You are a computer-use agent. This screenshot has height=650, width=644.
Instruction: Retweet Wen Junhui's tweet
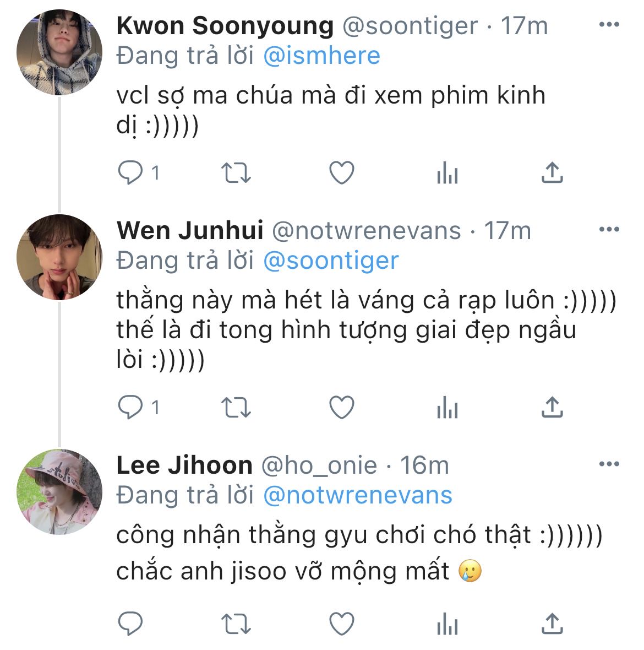coord(236,408)
